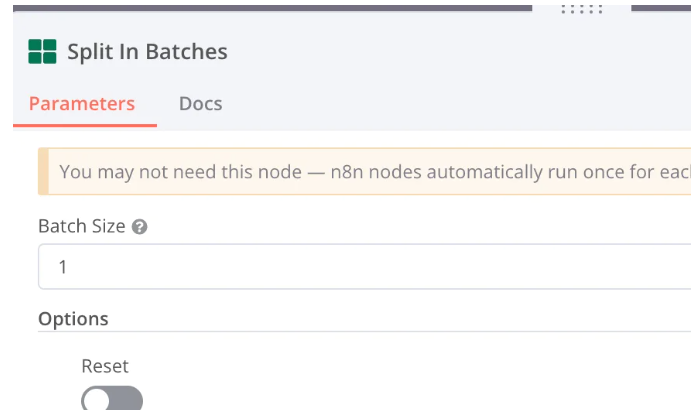Image resolution: width=693 pixels, height=410 pixels.
Task: Click the divider line under Options
Action: pyautogui.click(x=365, y=331)
